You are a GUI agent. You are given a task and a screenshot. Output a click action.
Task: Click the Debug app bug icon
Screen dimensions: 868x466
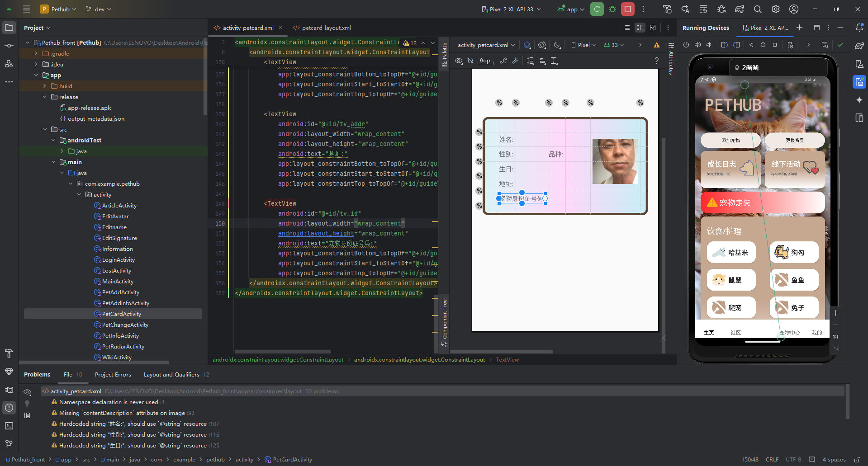pos(612,9)
